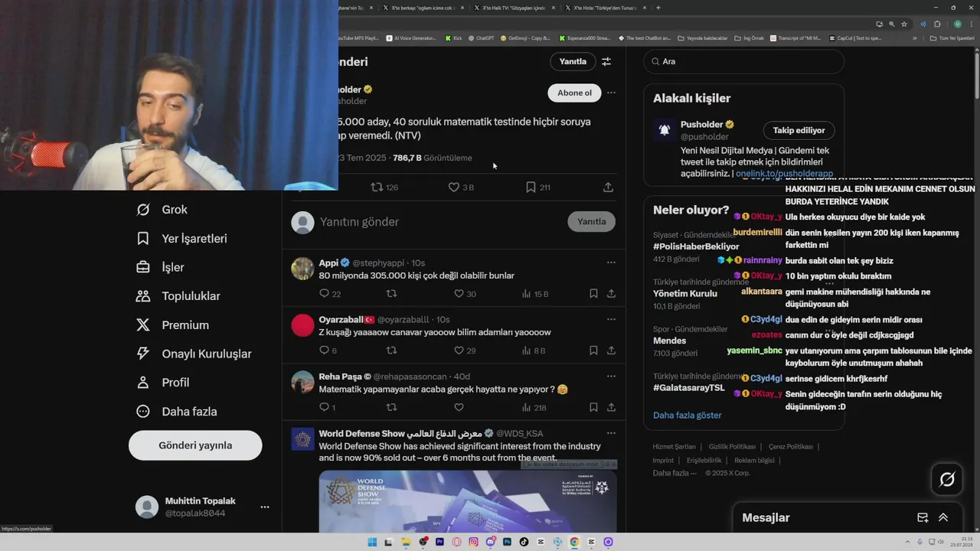This screenshot has height=551, width=980.
Task: Open Yönetim Kurulu trending topic
Action: pos(685,294)
